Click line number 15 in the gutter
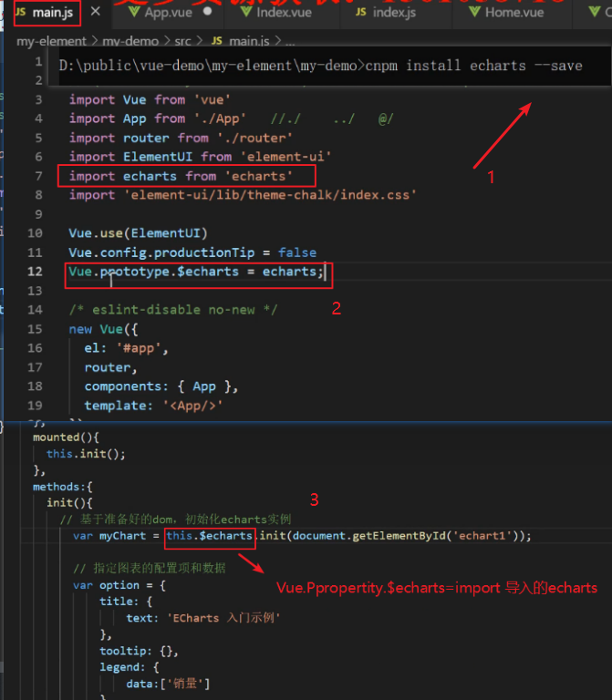 coord(35,329)
